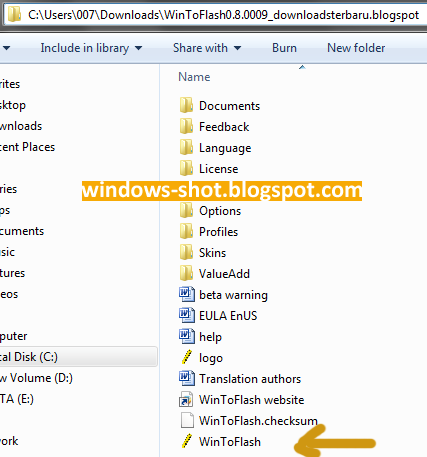Select Network in the navigation pane
Image resolution: width=427 pixels, height=457 pixels.
pyautogui.click(x=9, y=441)
